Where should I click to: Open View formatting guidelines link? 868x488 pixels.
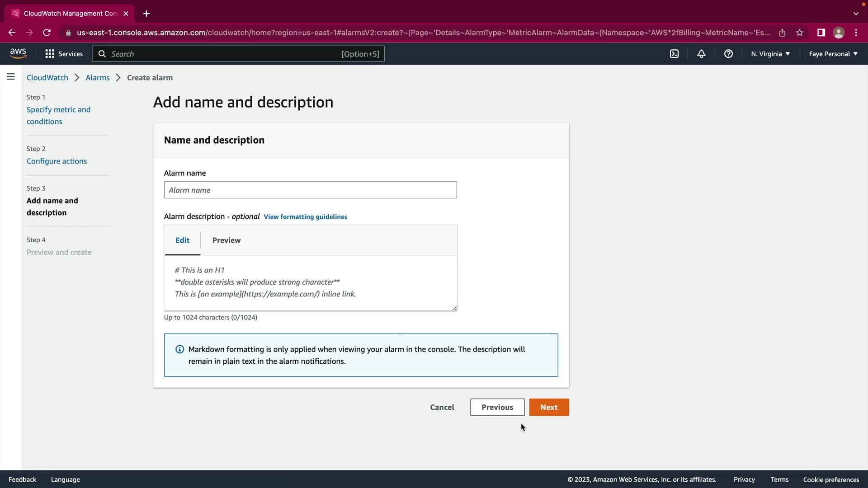[305, 217]
